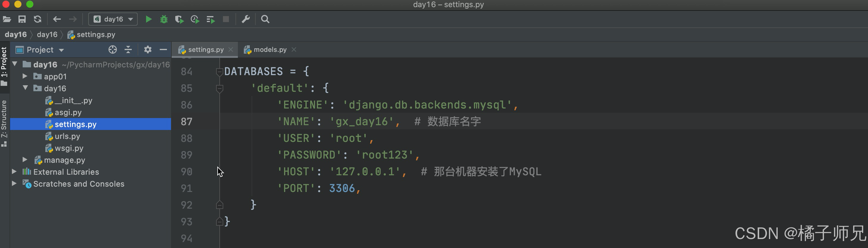The image size is (868, 248).
Task: Run with coverage shield icon
Action: pyautogui.click(x=179, y=20)
